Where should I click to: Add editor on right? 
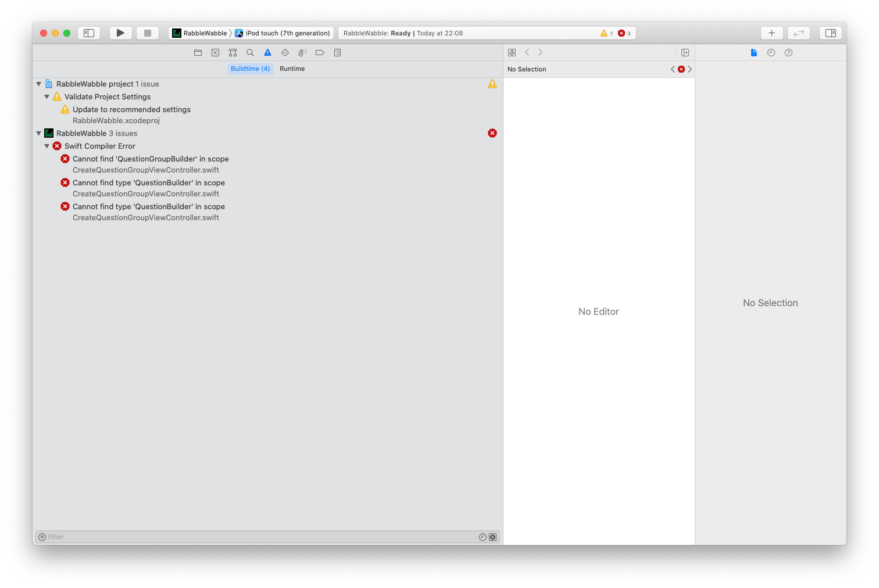coord(685,52)
